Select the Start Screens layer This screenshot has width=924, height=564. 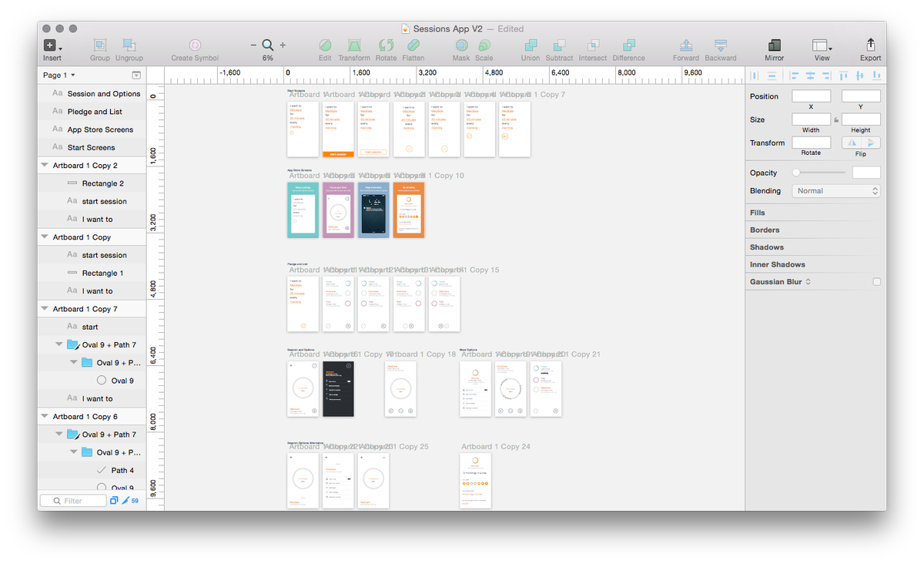coord(92,147)
